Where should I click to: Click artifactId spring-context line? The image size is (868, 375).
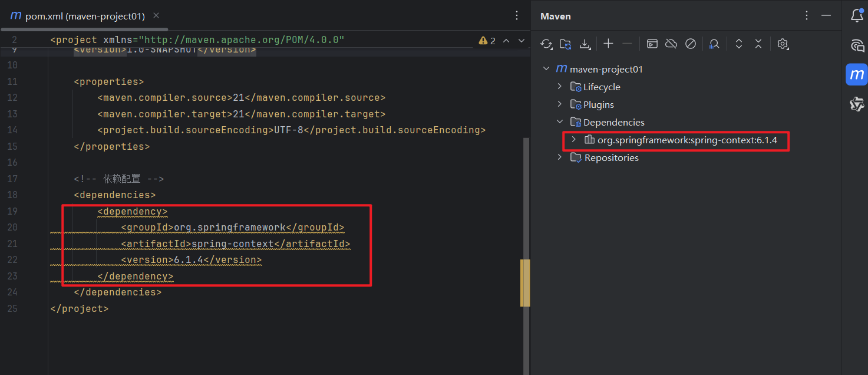click(236, 244)
